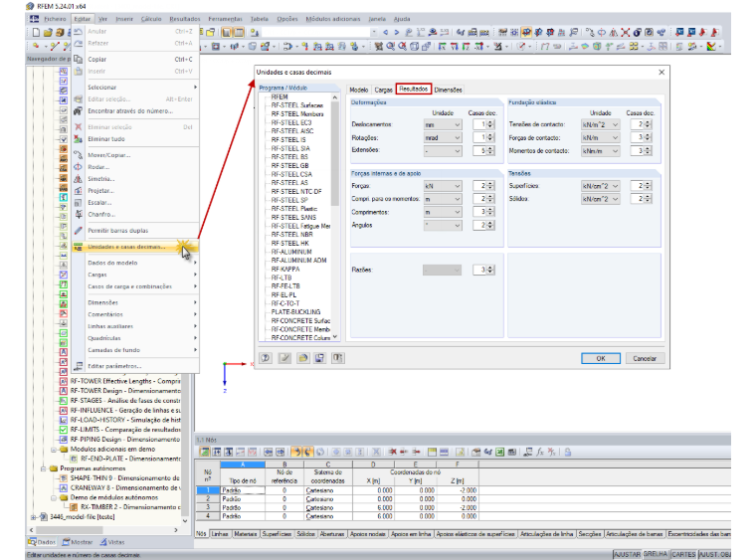Click the units conversion icon in dialog footer
The height and width of the screenshot is (560, 756).
pos(338,358)
